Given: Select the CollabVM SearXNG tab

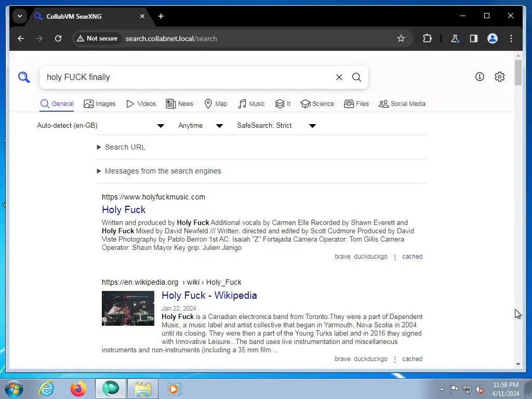Looking at the screenshot, I should [x=89, y=16].
